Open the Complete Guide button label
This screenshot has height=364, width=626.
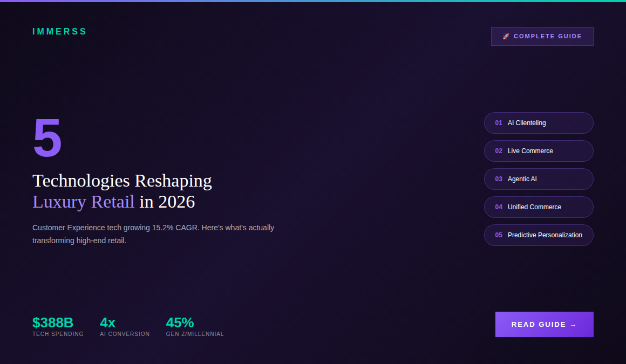click(x=547, y=37)
